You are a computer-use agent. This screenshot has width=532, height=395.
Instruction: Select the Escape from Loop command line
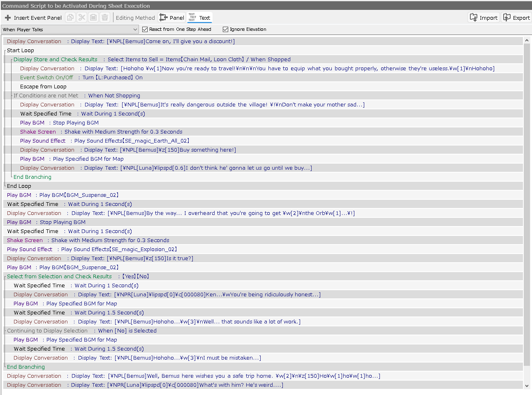[x=43, y=87]
